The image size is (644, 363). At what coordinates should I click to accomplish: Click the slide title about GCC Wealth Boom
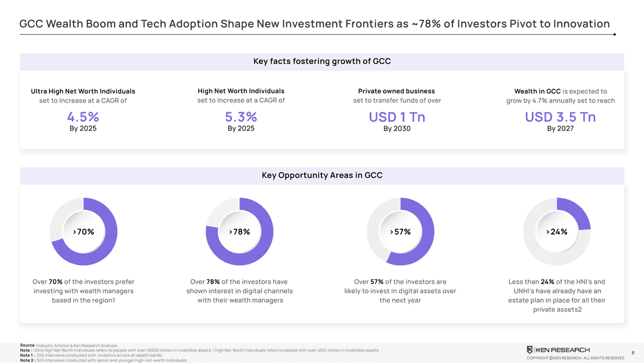tap(314, 24)
